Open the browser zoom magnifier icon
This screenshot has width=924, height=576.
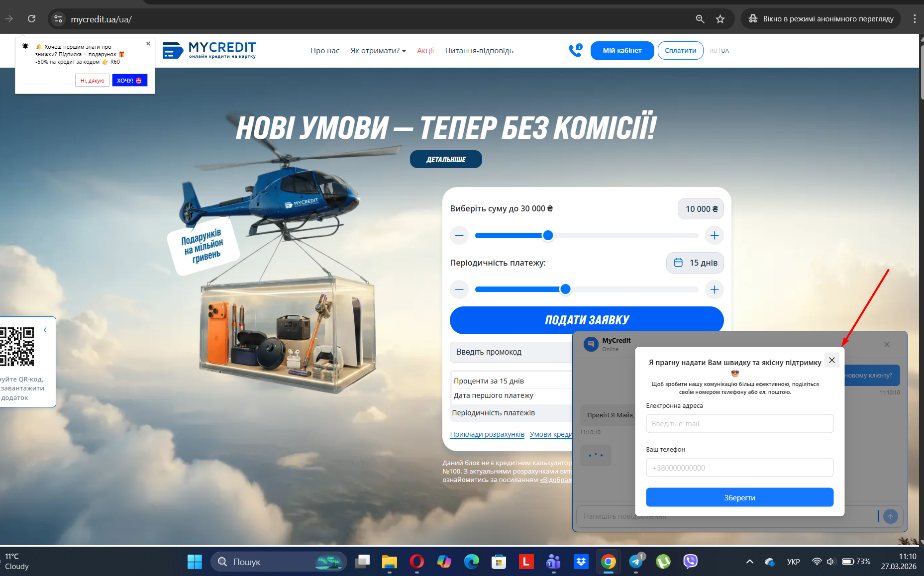pos(700,19)
